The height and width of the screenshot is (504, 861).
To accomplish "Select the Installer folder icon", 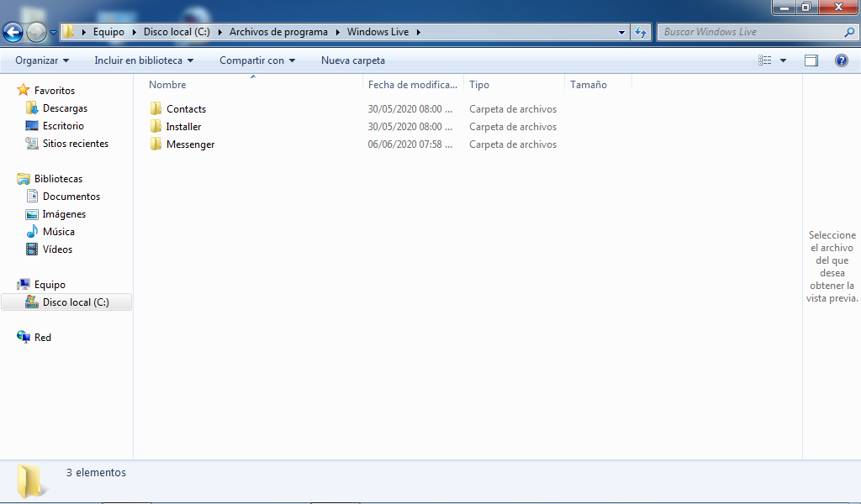I will 156,126.
